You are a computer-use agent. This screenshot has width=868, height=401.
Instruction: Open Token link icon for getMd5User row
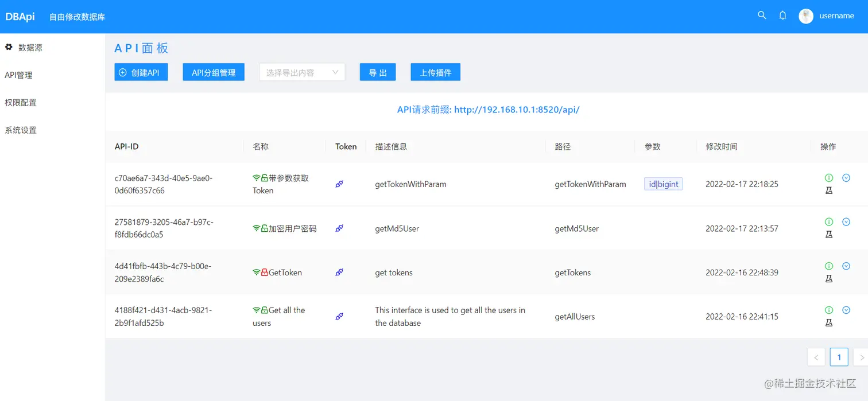click(339, 228)
